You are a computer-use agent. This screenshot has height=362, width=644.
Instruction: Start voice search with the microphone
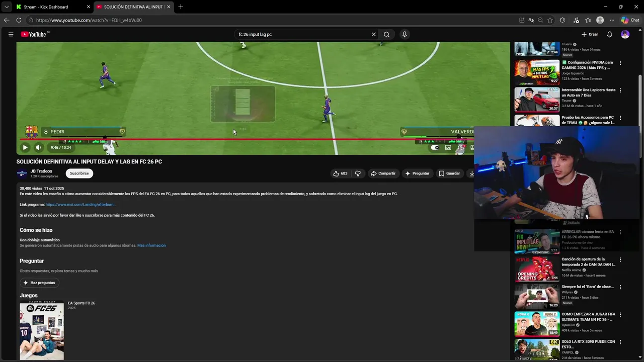[405, 34]
